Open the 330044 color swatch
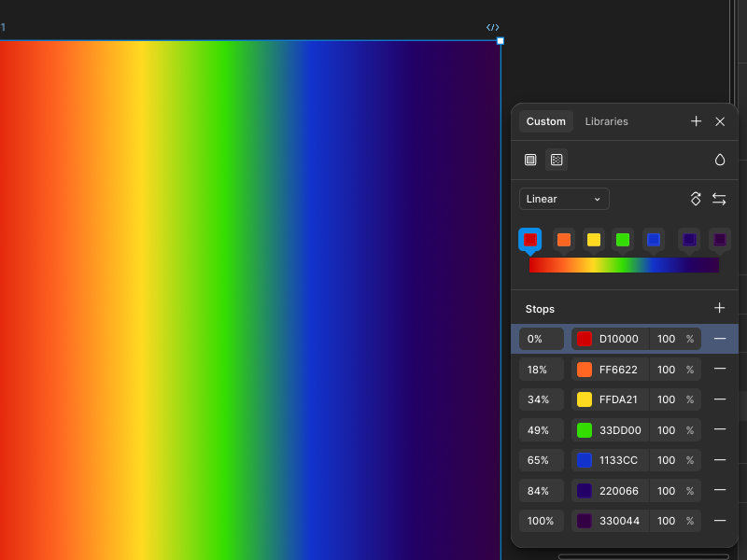 point(585,521)
